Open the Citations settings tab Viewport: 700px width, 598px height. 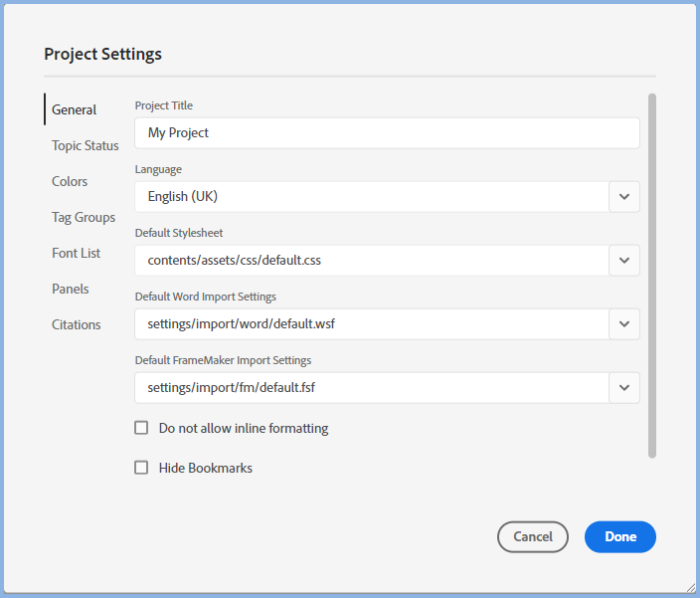click(x=77, y=324)
